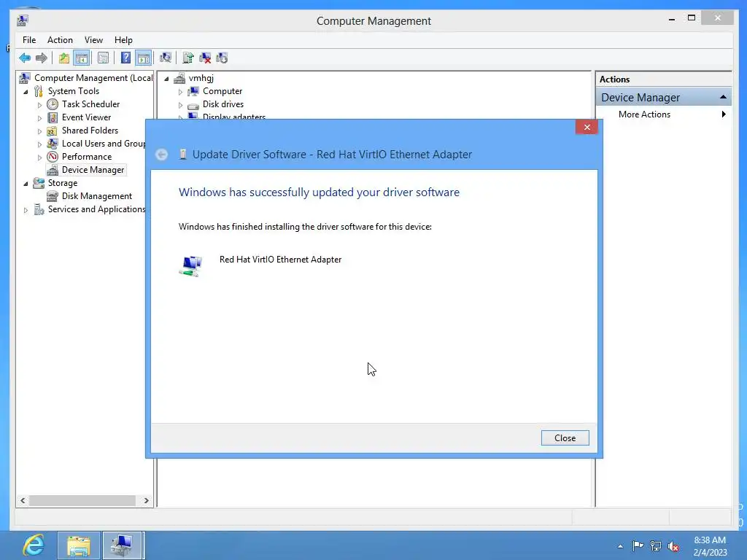Image resolution: width=747 pixels, height=560 pixels.
Task: Click muted volume speaker tray icon
Action: click(x=673, y=546)
